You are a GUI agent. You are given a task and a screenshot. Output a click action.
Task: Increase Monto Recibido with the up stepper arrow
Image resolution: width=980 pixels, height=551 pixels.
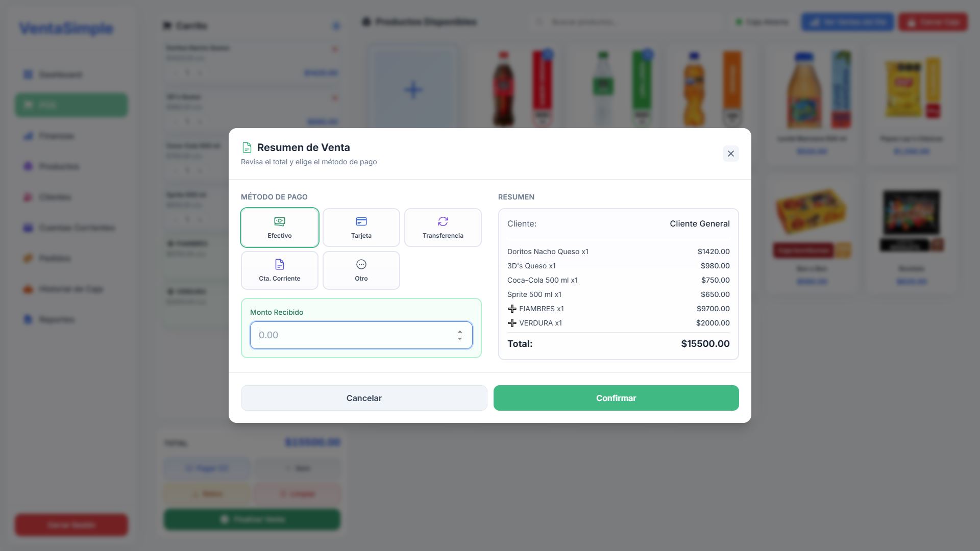(460, 331)
